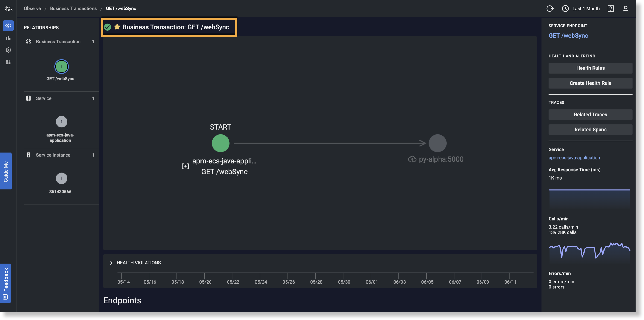
Task: Click the bracket endpoint icon beside apm-ecs-java-appli
Action: tap(185, 166)
